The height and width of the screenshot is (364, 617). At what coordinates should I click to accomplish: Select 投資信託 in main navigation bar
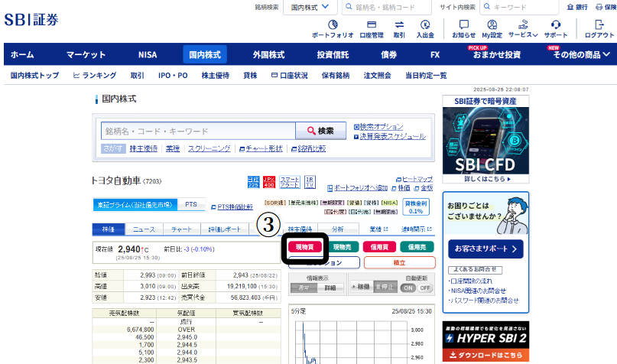click(333, 55)
